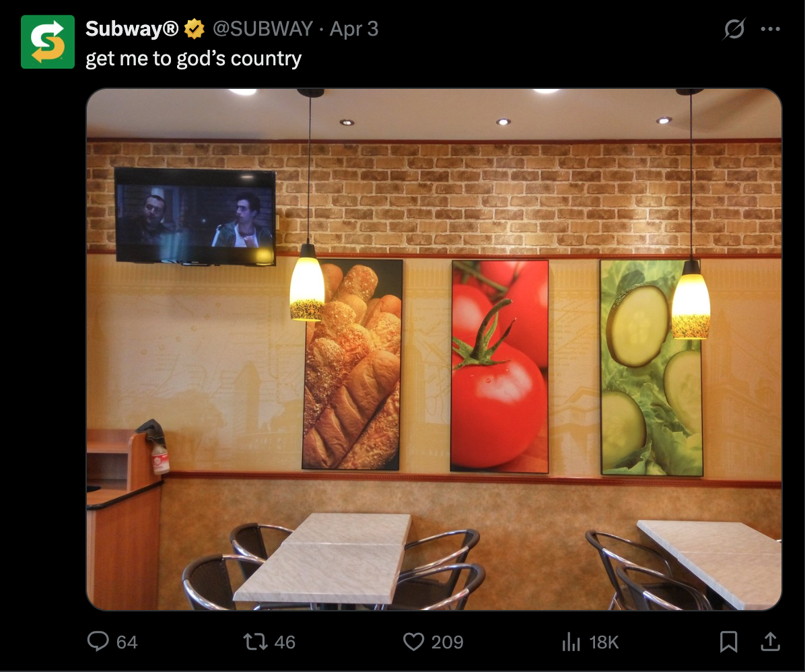Click the repost count 46
The width and height of the screenshot is (805, 672).
[x=285, y=642]
